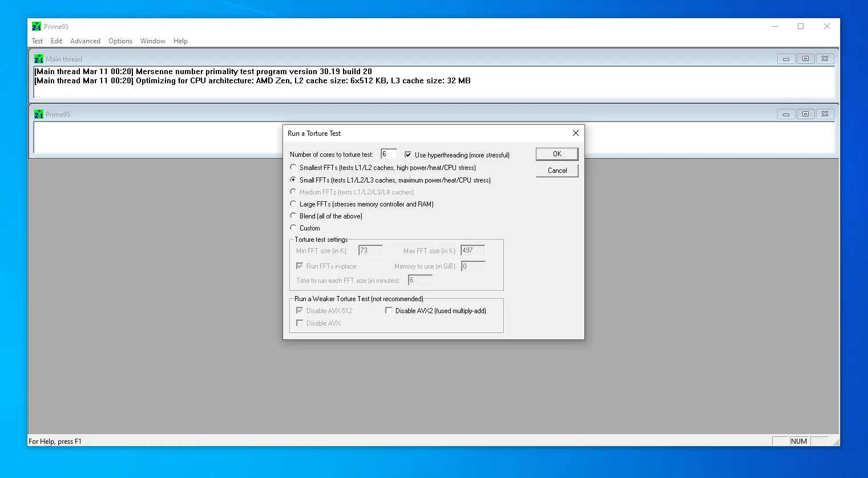Click the number of cores input field

[389, 154]
